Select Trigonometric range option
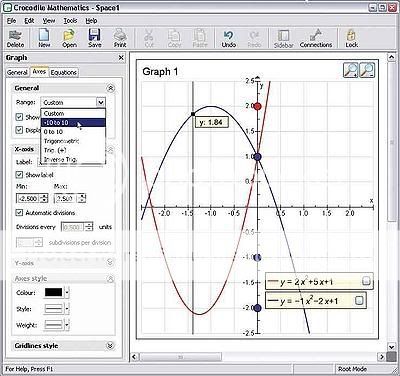Image resolution: width=400 pixels, height=376 pixels. coord(73,141)
